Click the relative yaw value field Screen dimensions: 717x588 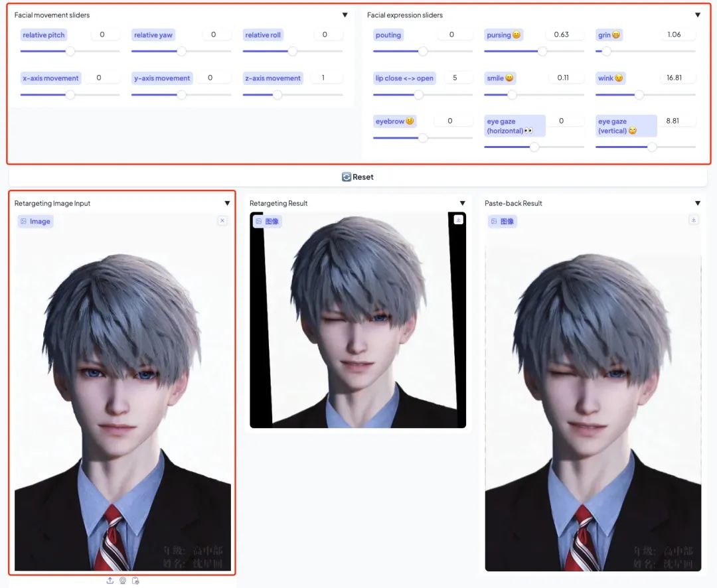(x=216, y=35)
